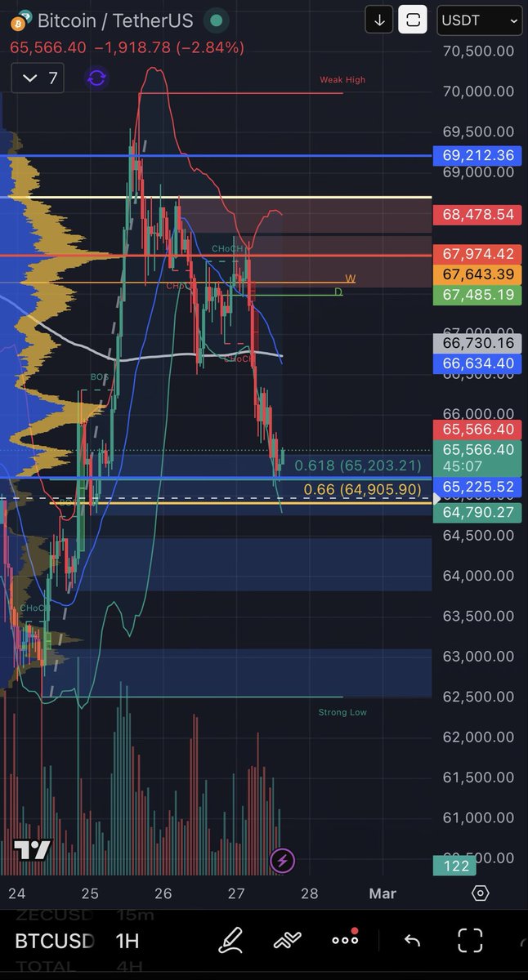This screenshot has height=980, width=528.
Task: Click the 67,643.39 orange price label
Action: [x=479, y=274]
